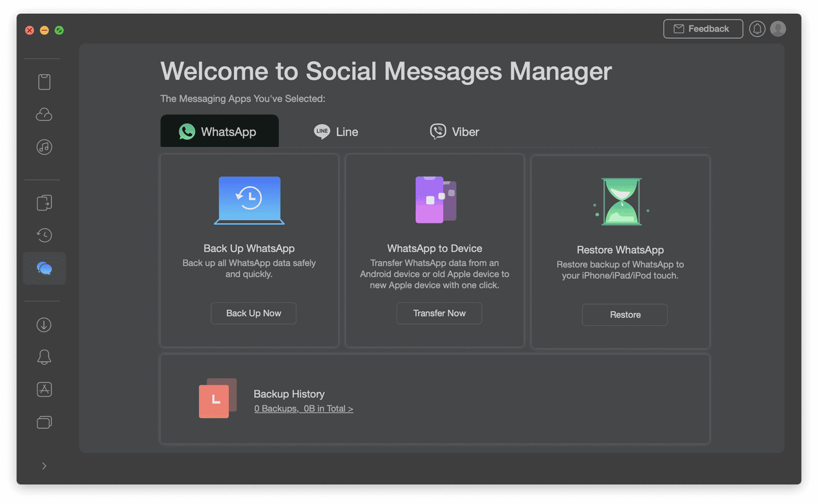Open the notification bell in the sidebar
This screenshot has width=818, height=504.
point(44,357)
